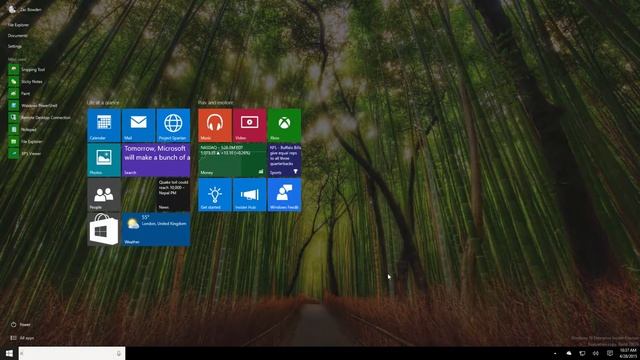Launch Windows PowerShell from most used
Screen dimensions: 640x360
point(33,105)
